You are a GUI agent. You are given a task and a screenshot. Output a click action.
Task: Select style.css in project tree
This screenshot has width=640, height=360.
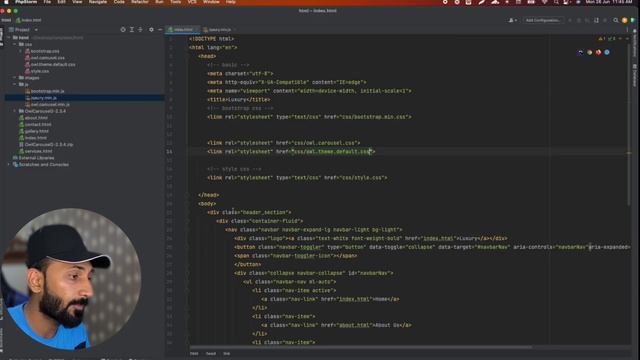(37, 71)
